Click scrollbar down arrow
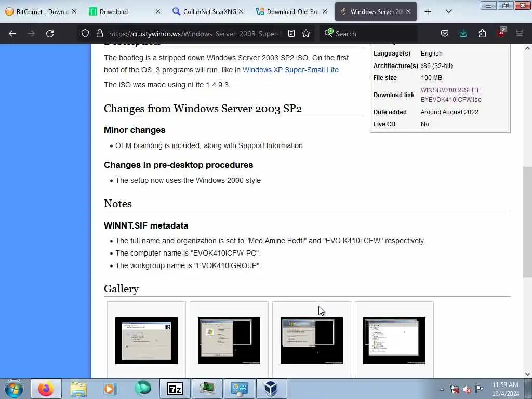 tap(527, 374)
